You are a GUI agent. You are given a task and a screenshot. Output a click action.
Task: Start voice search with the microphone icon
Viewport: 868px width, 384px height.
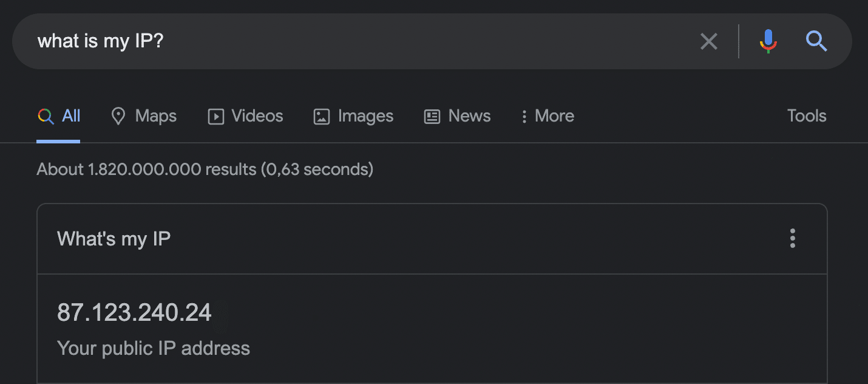[x=768, y=41]
